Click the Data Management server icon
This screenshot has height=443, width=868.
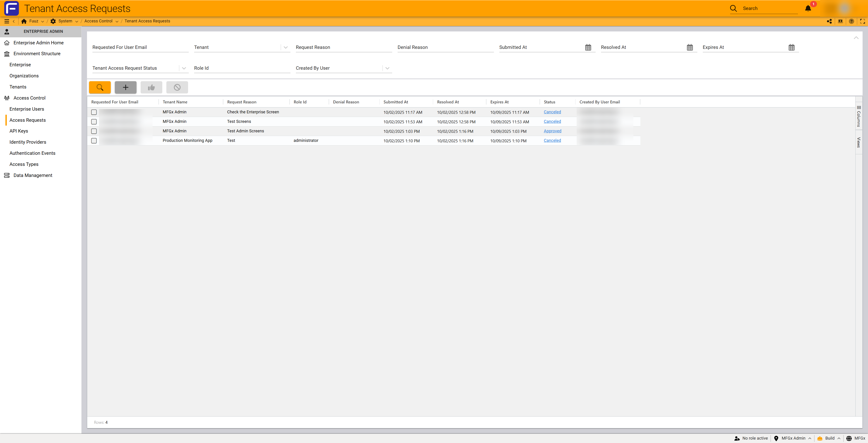(x=7, y=175)
